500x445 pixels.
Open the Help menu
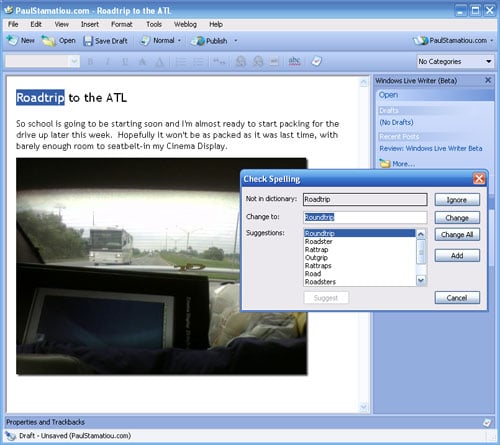click(216, 24)
